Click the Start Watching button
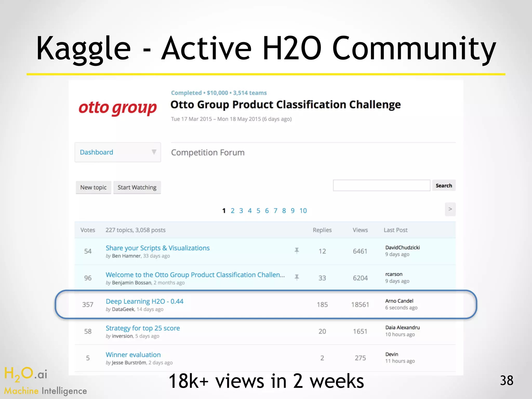The height and width of the screenshot is (399, 532). click(137, 187)
